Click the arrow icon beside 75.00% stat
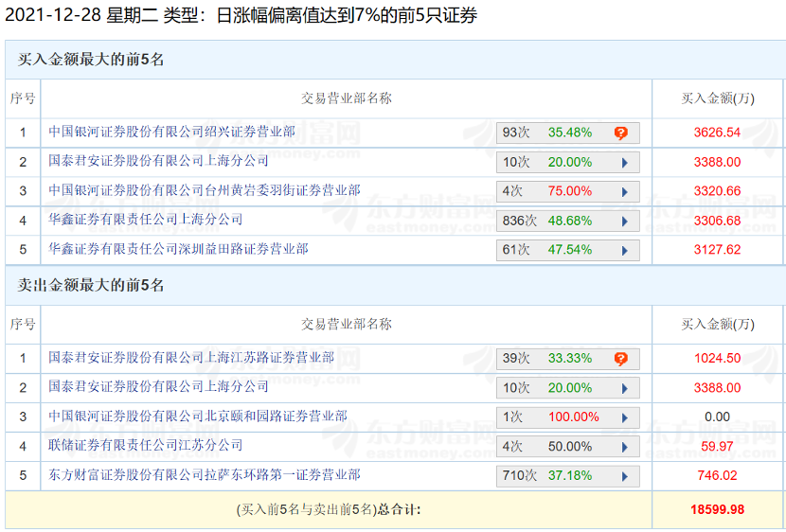 click(625, 192)
